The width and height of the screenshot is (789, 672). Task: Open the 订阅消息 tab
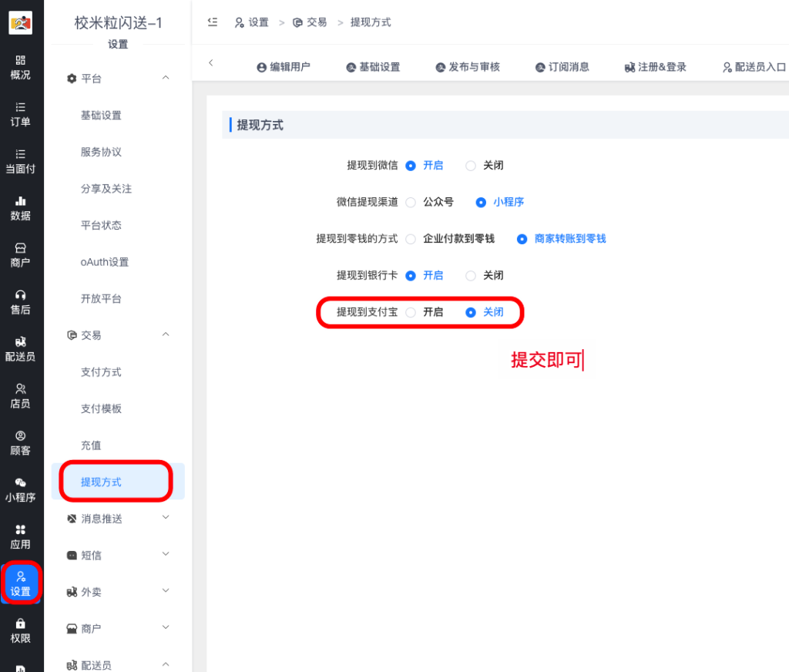tap(562, 67)
